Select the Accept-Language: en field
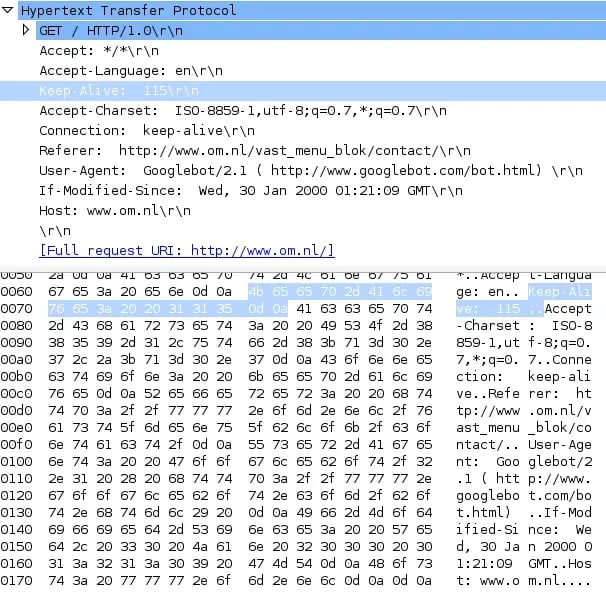Viewport: 606px width, 598px height. (x=117, y=70)
